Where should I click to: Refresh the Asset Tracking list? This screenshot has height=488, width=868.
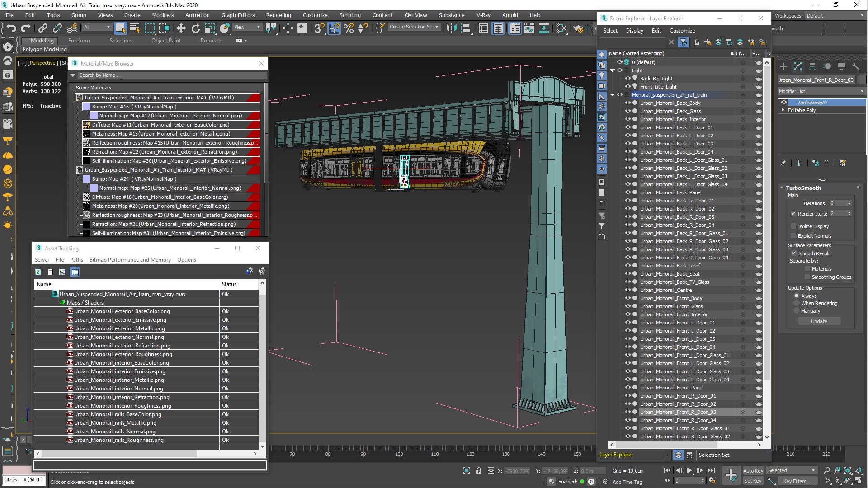38,272
